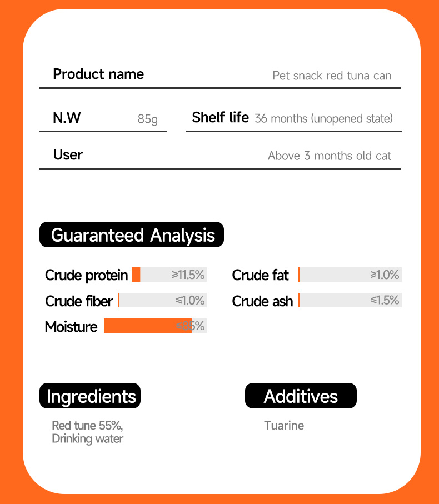Click the Moisture label text
Screen dimensions: 439x504
click(x=71, y=327)
